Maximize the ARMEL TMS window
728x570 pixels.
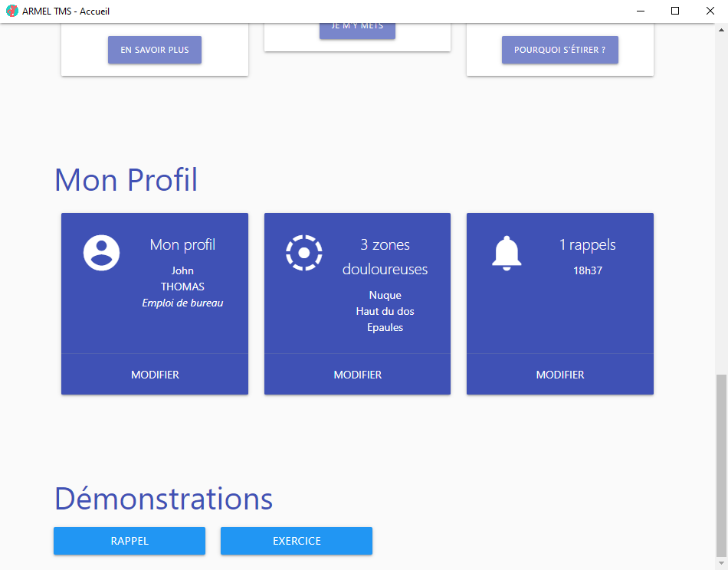click(674, 11)
